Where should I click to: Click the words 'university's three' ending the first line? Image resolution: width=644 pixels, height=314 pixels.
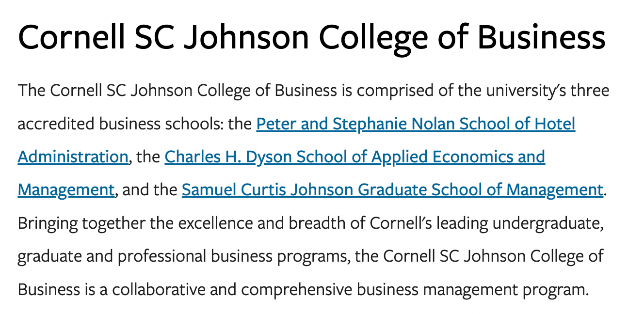point(533,91)
